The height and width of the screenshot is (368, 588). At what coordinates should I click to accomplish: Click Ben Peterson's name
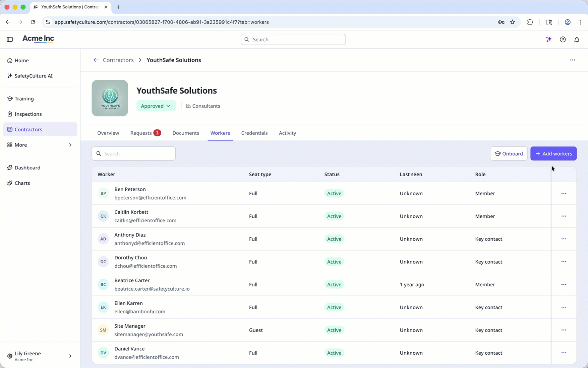point(130,189)
